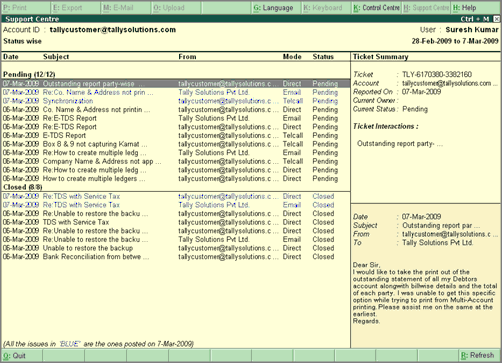Click the 'Pending (12/12)' group header
Viewport: 502px width, 363px height.
click(x=29, y=74)
